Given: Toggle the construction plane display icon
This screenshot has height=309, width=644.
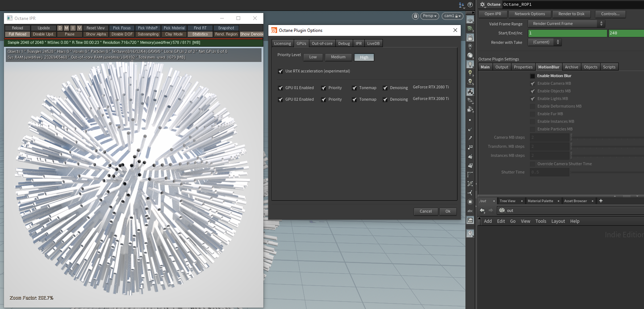Looking at the screenshot, I should [x=470, y=20].
